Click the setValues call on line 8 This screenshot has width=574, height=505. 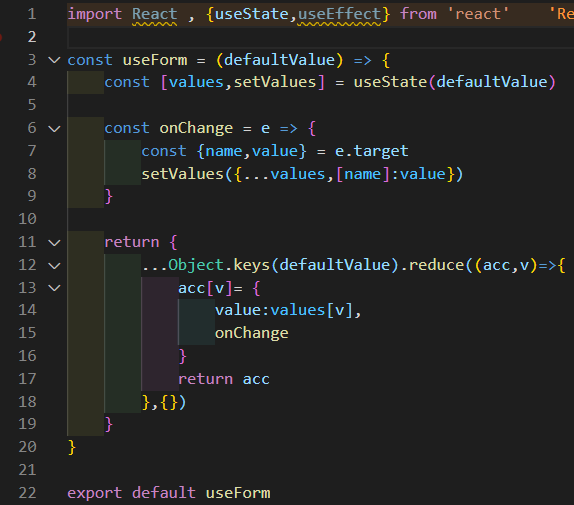(x=182, y=174)
